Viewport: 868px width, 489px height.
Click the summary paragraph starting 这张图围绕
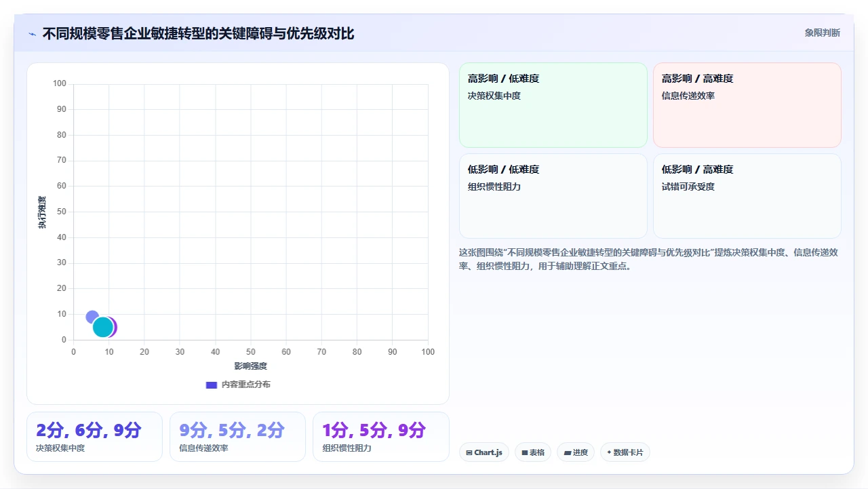[649, 259]
